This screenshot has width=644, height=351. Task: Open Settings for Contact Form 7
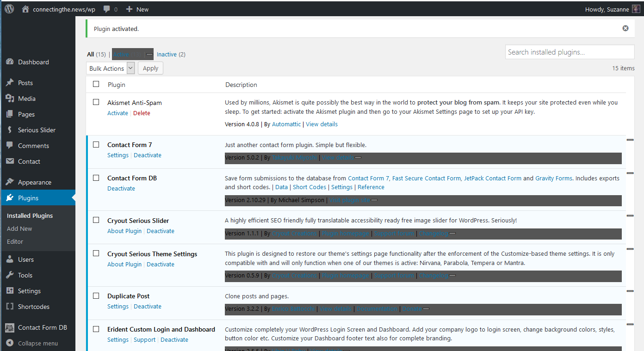pyautogui.click(x=118, y=155)
